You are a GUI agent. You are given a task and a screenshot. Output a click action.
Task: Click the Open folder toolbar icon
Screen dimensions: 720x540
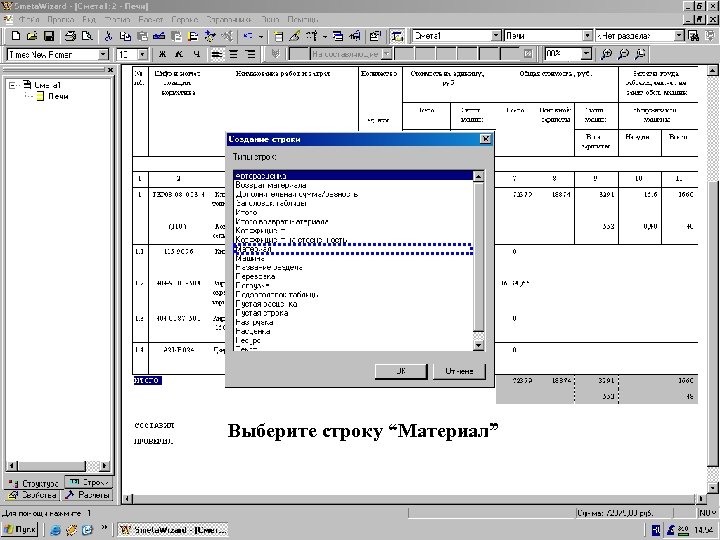point(32,36)
